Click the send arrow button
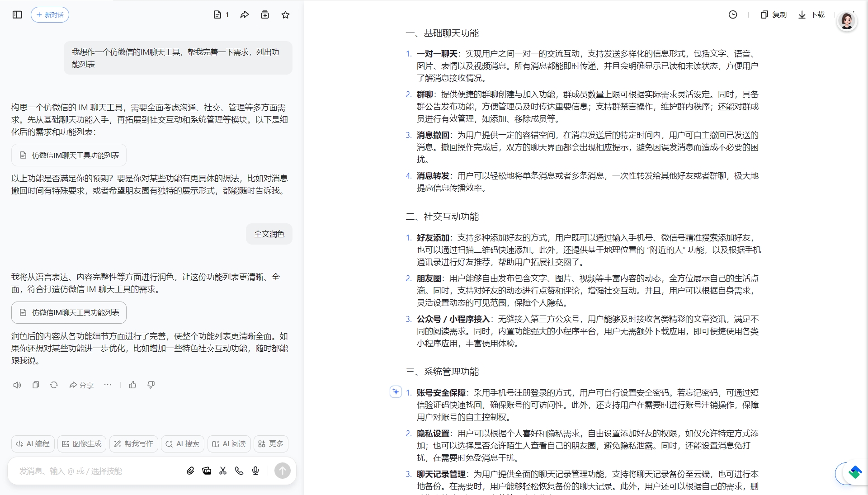The image size is (868, 495). 283,471
